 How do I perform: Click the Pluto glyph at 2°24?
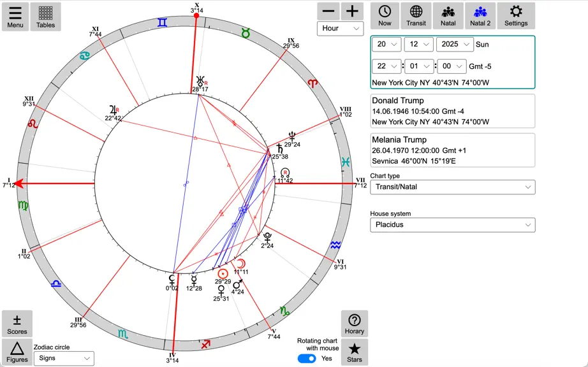coord(267,238)
